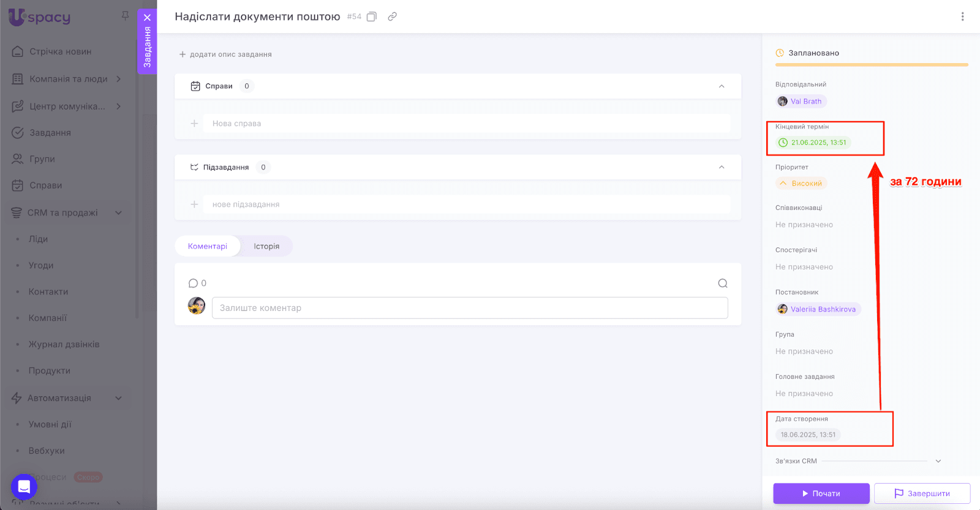Collapse the Підзавдання section chevron
Image resolution: width=980 pixels, height=510 pixels.
(722, 167)
